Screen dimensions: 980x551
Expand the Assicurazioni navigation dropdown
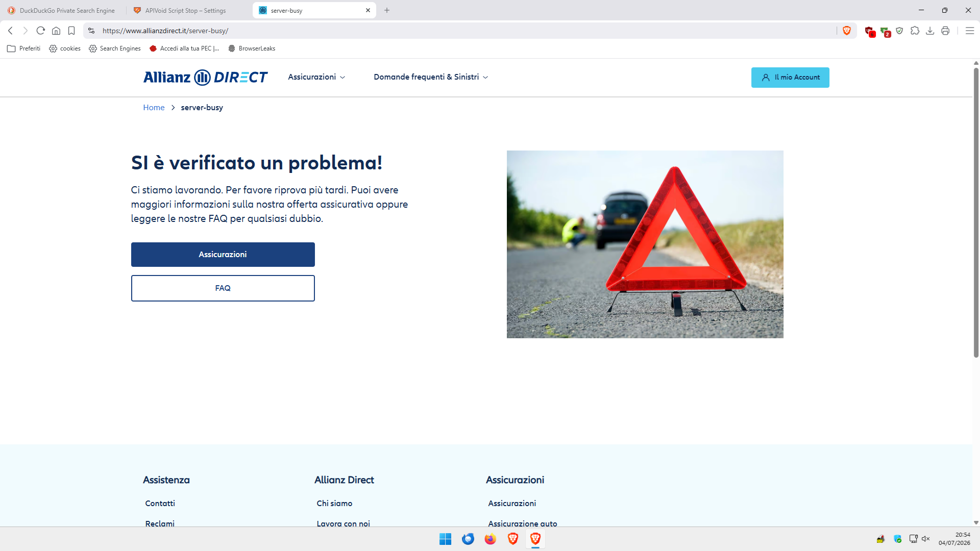pos(317,77)
